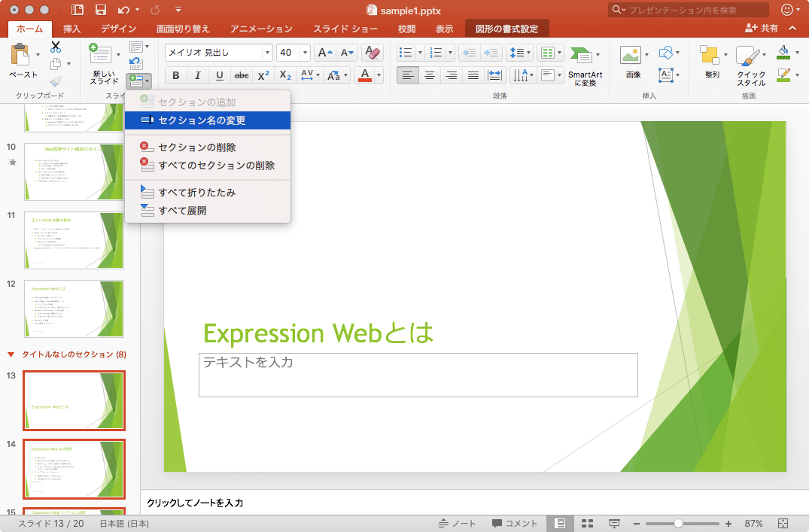Click the 87% zoom level

point(753,523)
